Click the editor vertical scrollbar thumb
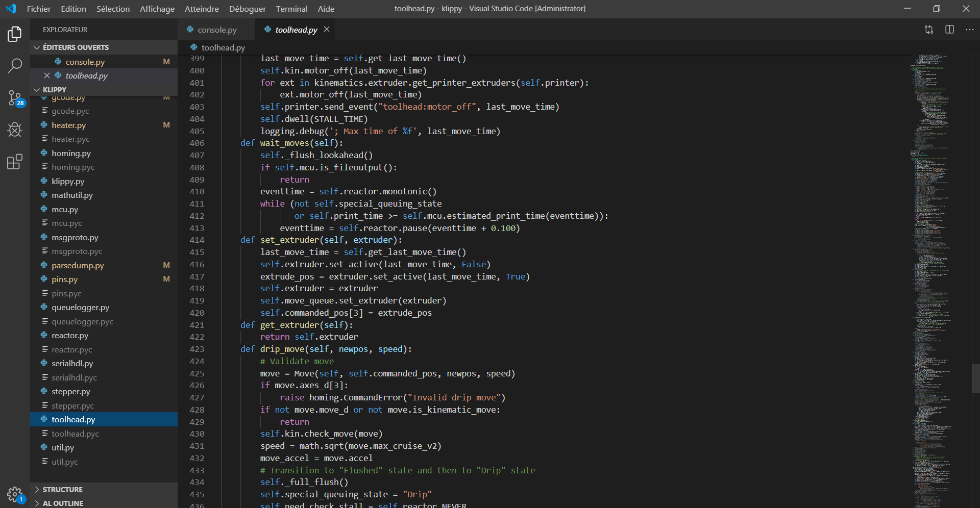This screenshot has height=508, width=980. [976, 378]
